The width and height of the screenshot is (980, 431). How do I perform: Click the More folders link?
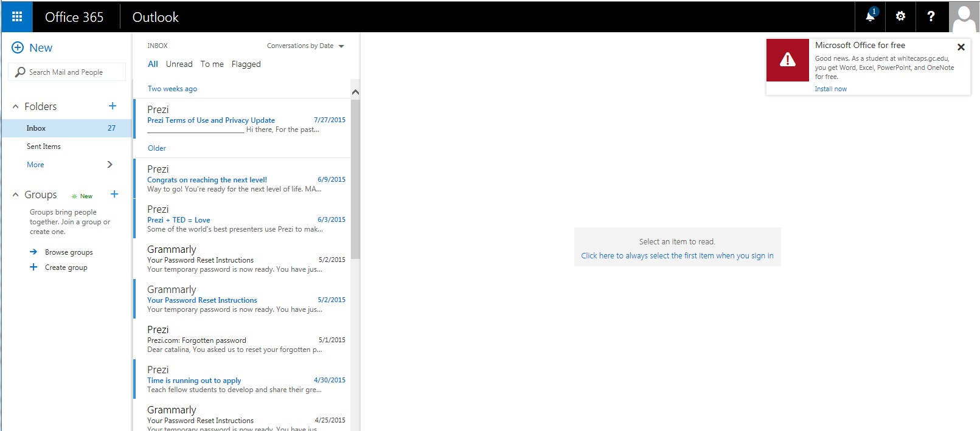click(35, 165)
